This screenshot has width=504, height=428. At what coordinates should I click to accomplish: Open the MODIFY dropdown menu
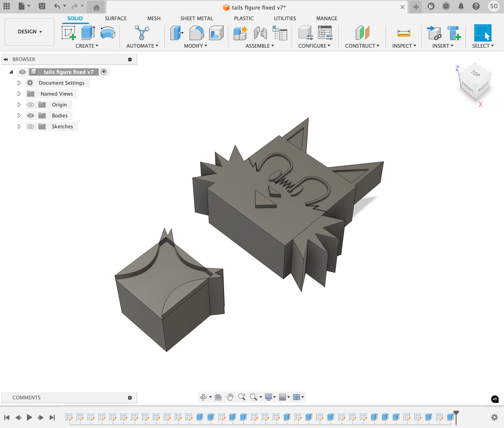click(195, 46)
